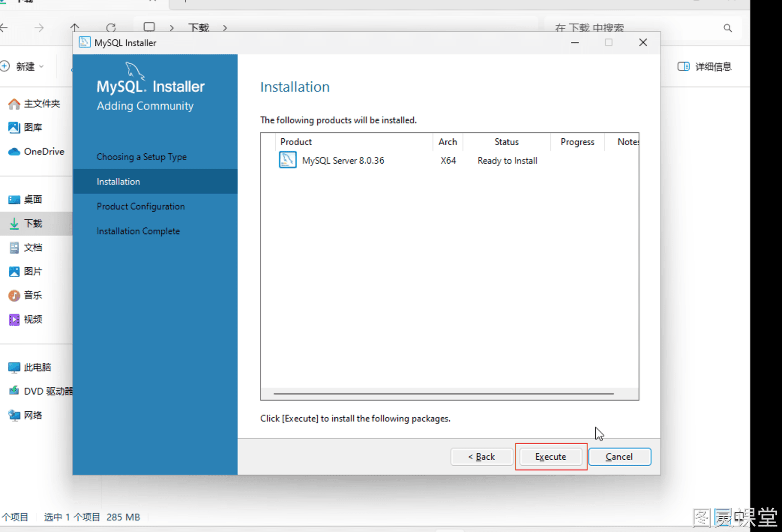The height and width of the screenshot is (532, 782).
Task: Click the Home house icon in Explorer
Action: click(x=14, y=104)
